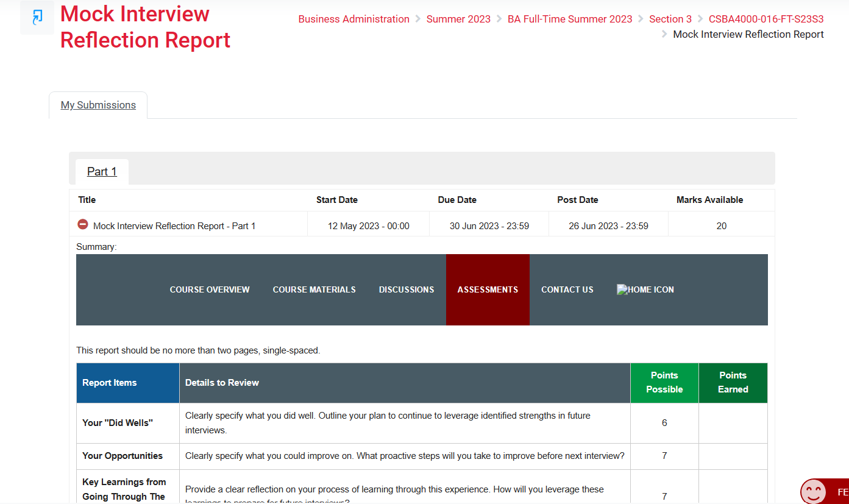
Task: Click the Points Possible header cell
Action: (x=664, y=383)
